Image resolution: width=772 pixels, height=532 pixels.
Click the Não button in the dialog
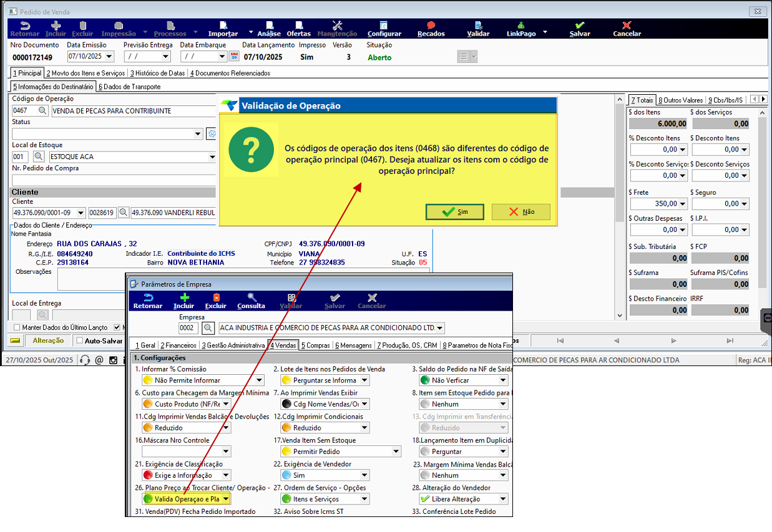(520, 212)
